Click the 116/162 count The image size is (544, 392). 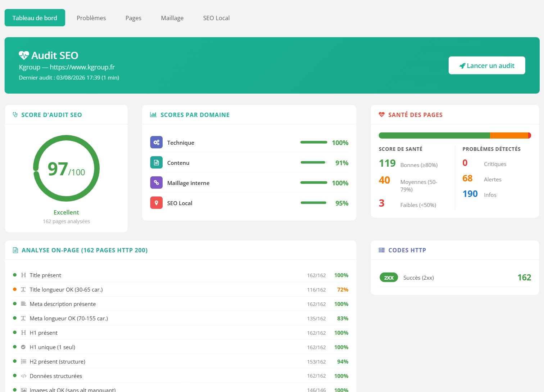point(316,290)
